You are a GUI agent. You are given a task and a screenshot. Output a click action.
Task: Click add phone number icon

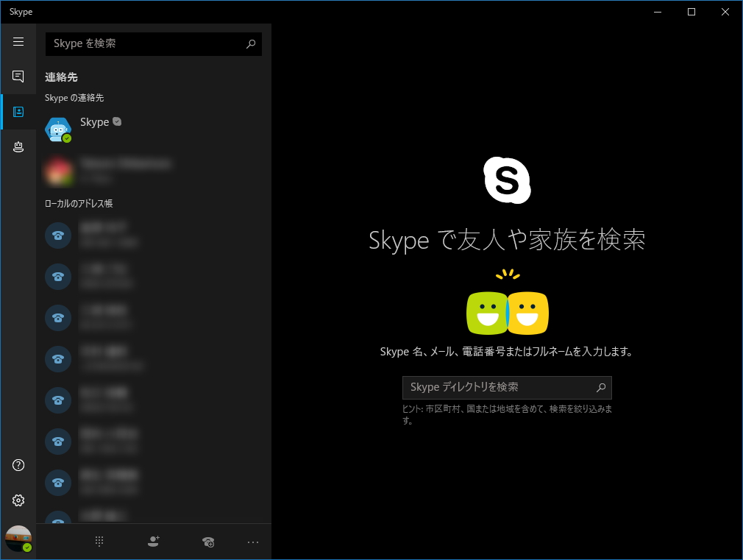tap(208, 542)
